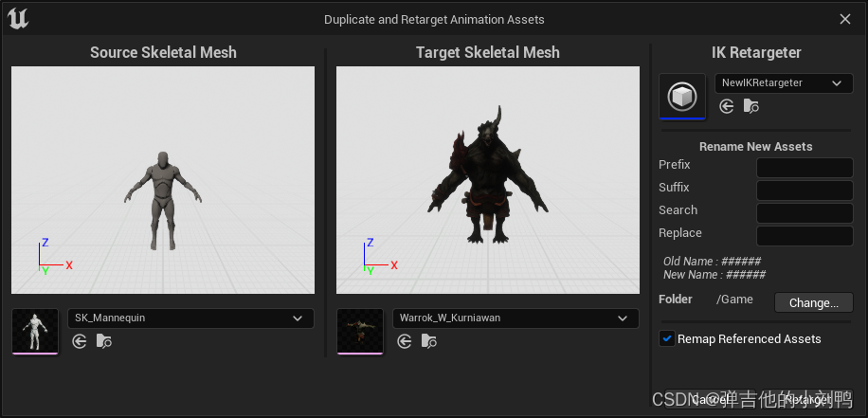The height and width of the screenshot is (418, 868).
Task: Open the NewIKRetargeter dropdown
Action: (x=784, y=83)
